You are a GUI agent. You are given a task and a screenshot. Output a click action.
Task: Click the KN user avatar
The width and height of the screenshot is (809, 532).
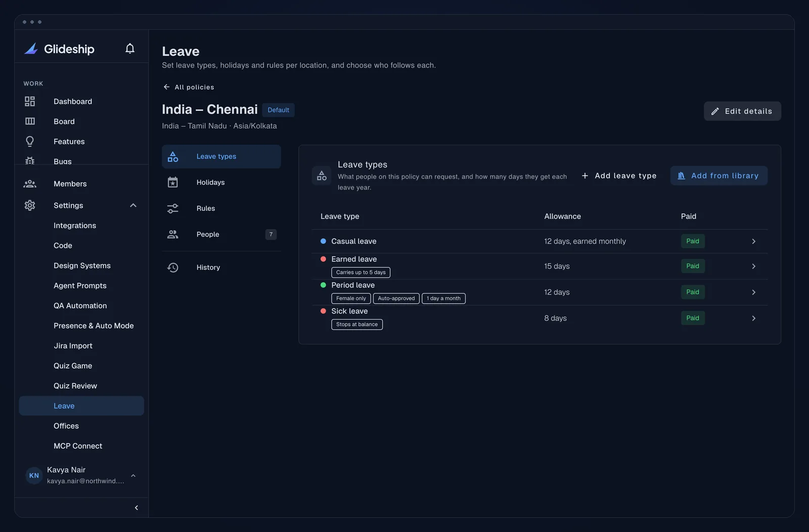[34, 475]
